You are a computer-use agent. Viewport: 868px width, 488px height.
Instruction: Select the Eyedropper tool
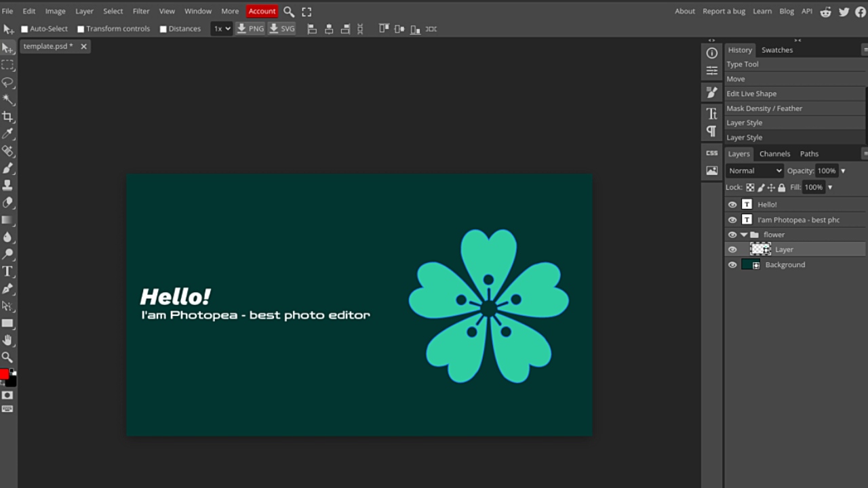point(7,134)
